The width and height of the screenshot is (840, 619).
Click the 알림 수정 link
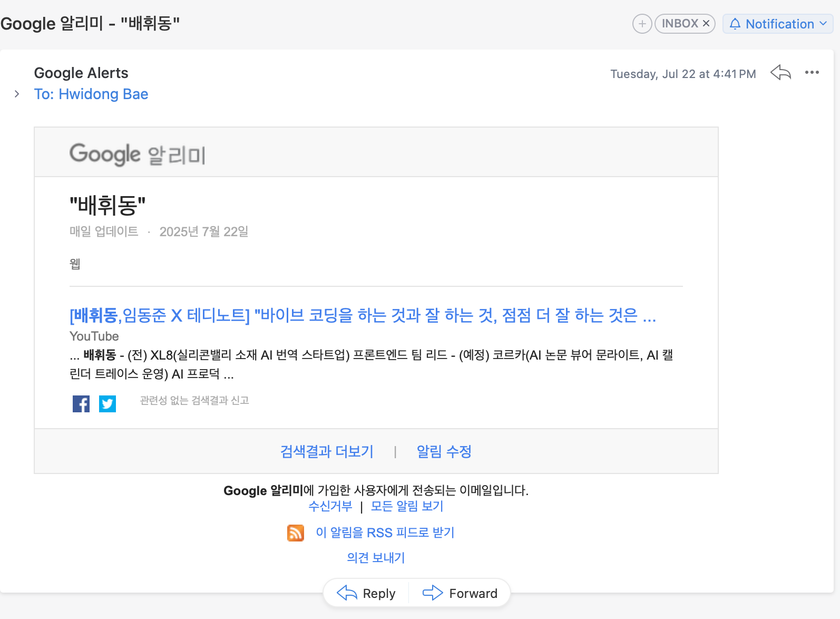[x=444, y=451]
